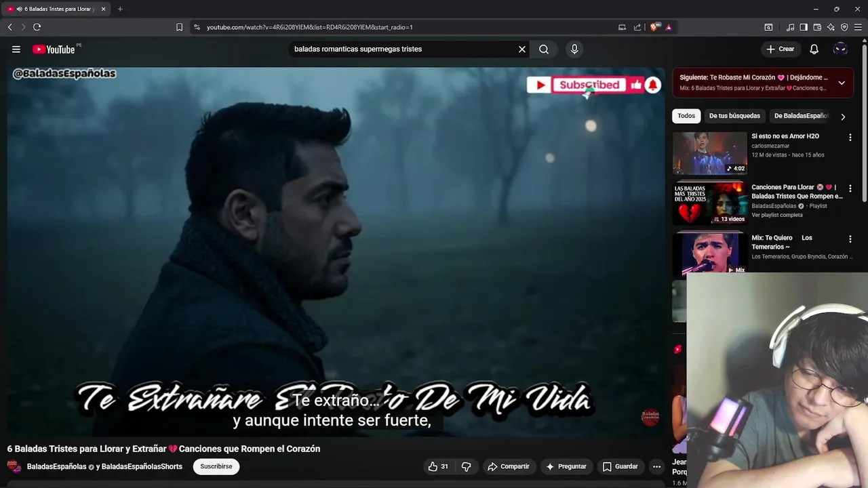The image size is (868, 488).
Task: Click the Preguntar button
Action: coord(566,466)
